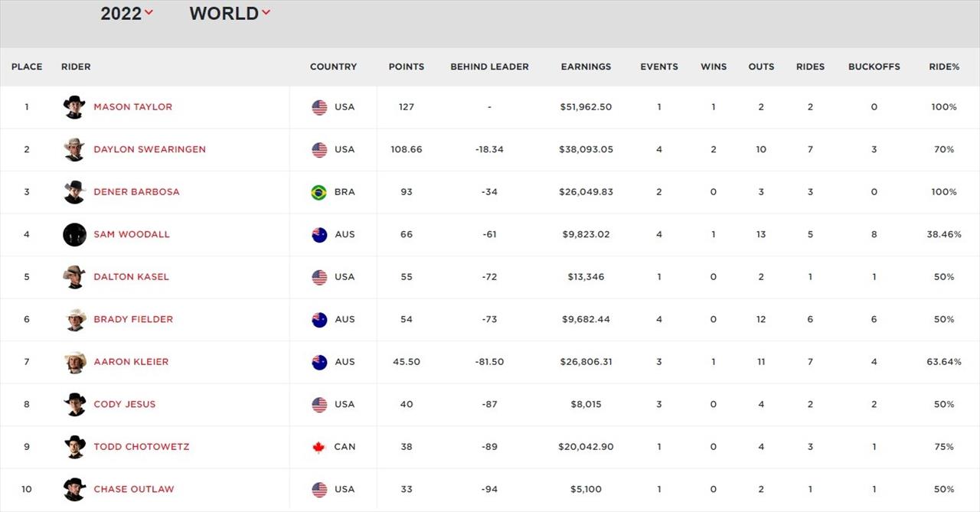
Task: Open the 2022 year dropdown
Action: 127,13
